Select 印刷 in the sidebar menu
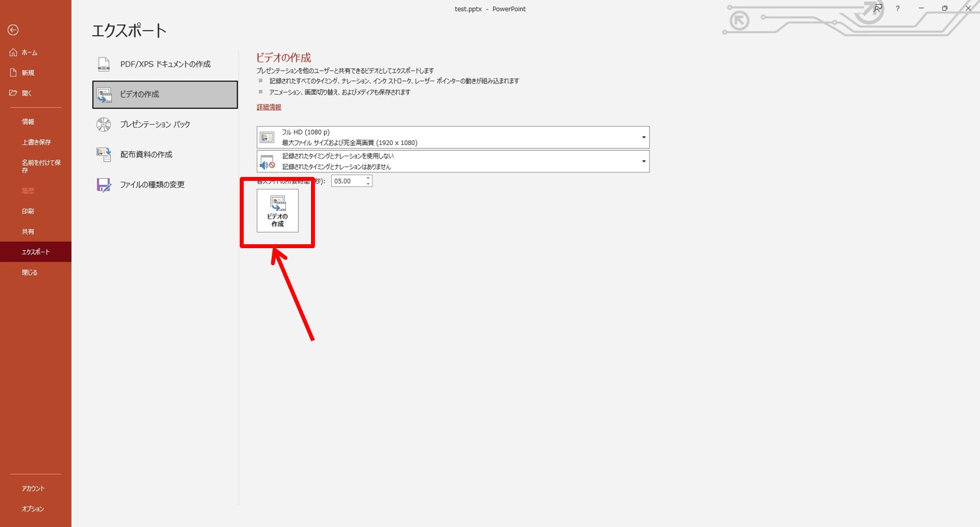The width and height of the screenshot is (980, 527). click(x=27, y=212)
